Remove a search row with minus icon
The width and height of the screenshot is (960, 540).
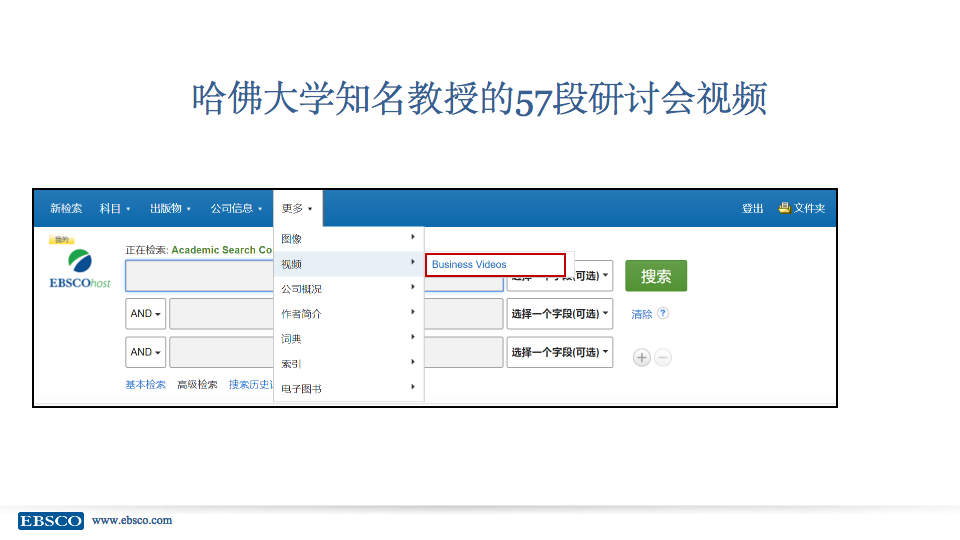tap(663, 358)
